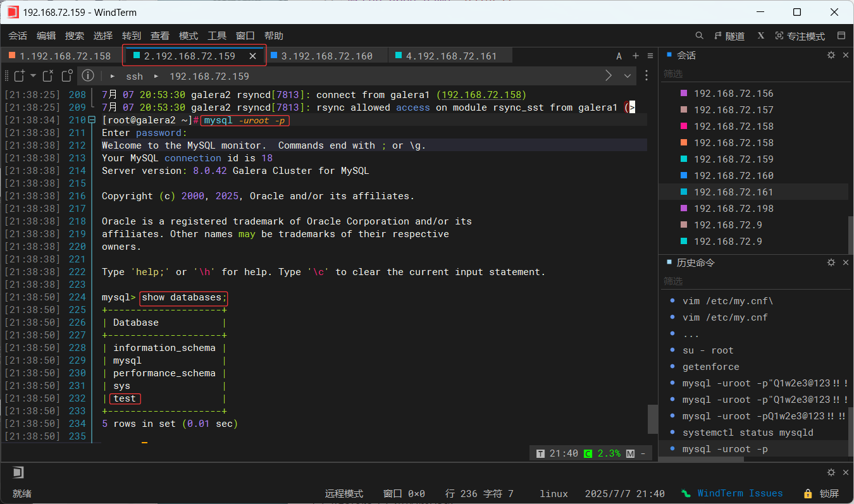Open the tab list menu icon
This screenshot has width=854, height=504.
pos(650,55)
